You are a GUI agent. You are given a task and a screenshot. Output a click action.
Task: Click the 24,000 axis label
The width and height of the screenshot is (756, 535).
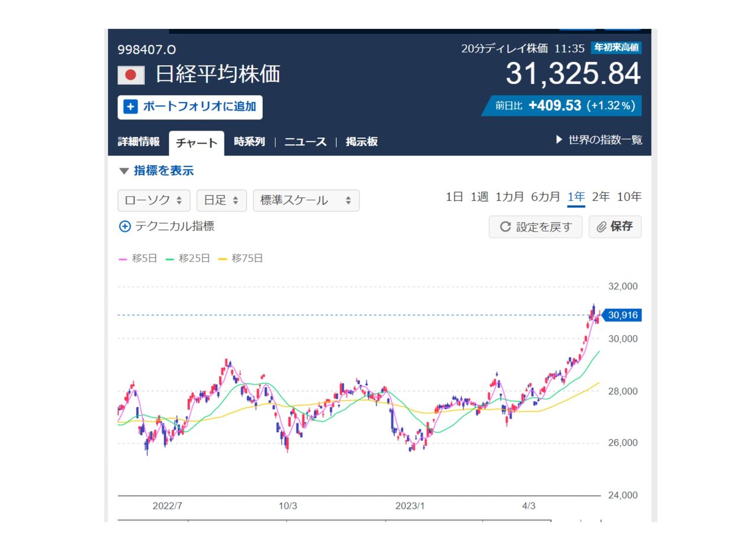pos(623,495)
